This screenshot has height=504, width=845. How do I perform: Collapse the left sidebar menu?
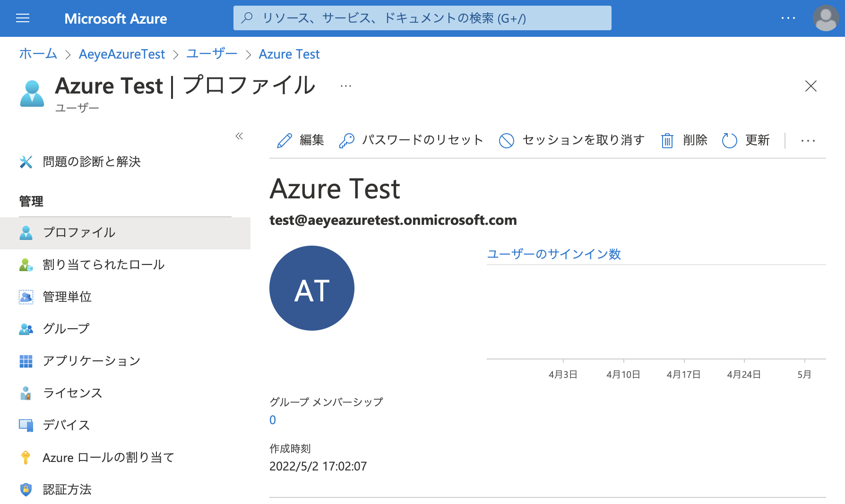click(x=239, y=137)
